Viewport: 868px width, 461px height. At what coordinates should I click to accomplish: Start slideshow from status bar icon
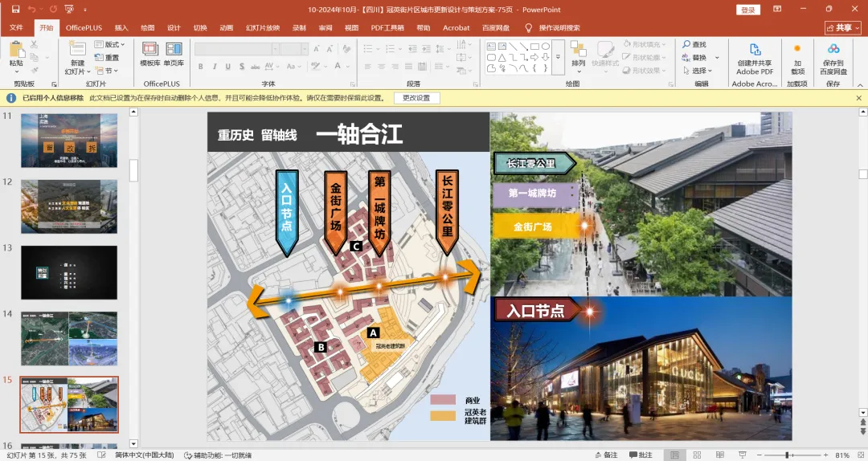coord(743,455)
